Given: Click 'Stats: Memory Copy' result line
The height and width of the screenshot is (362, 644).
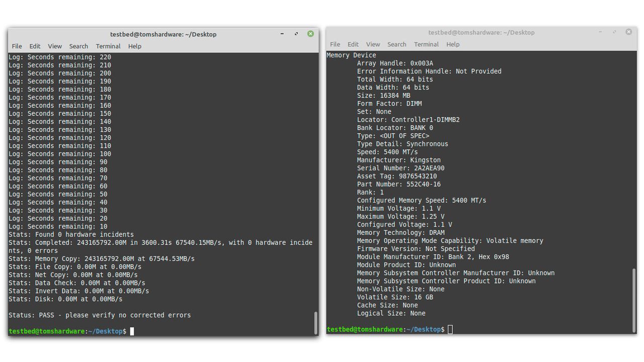Looking at the screenshot, I should [x=102, y=258].
